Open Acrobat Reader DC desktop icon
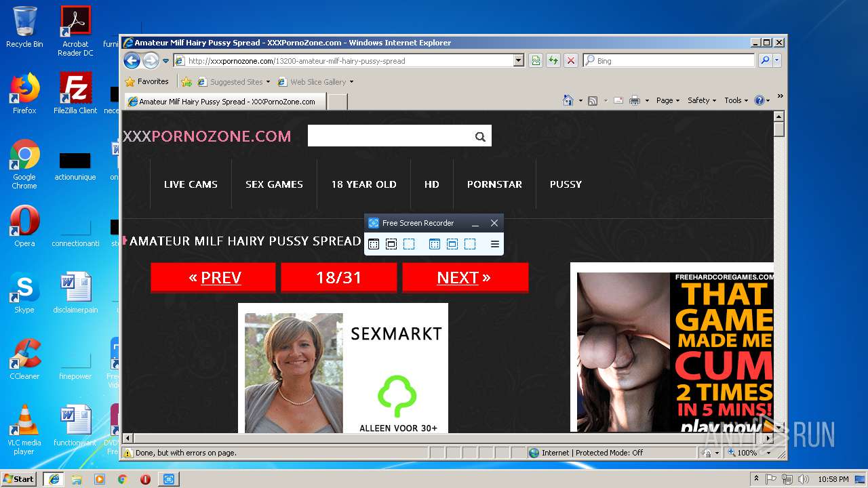 point(75,31)
